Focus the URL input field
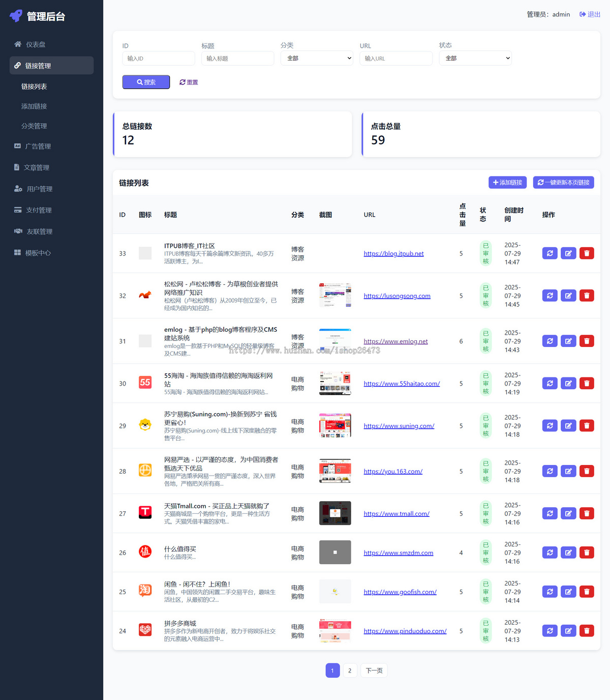610x700 pixels. pyautogui.click(x=396, y=59)
